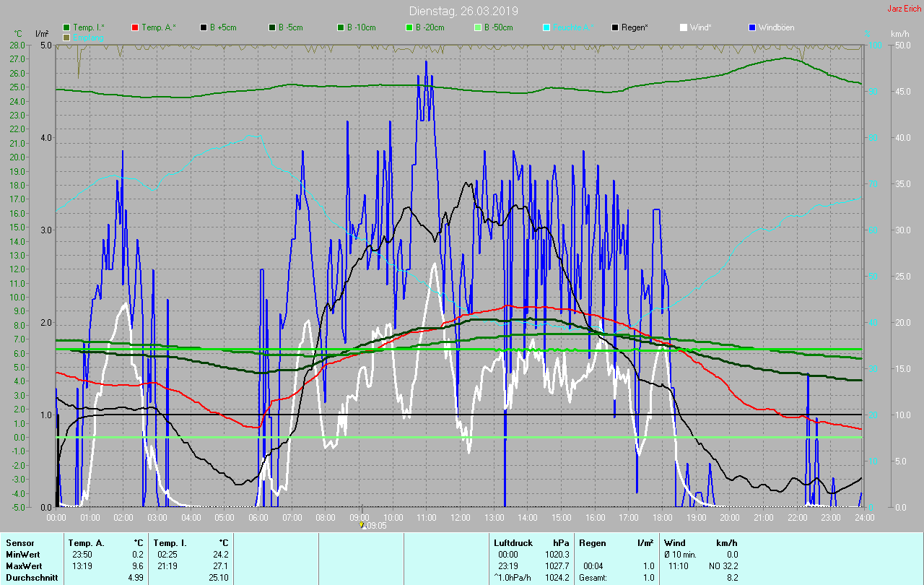Click the 25.10 average indoor temperature
Screen dimensions: 924x585
tap(218, 578)
